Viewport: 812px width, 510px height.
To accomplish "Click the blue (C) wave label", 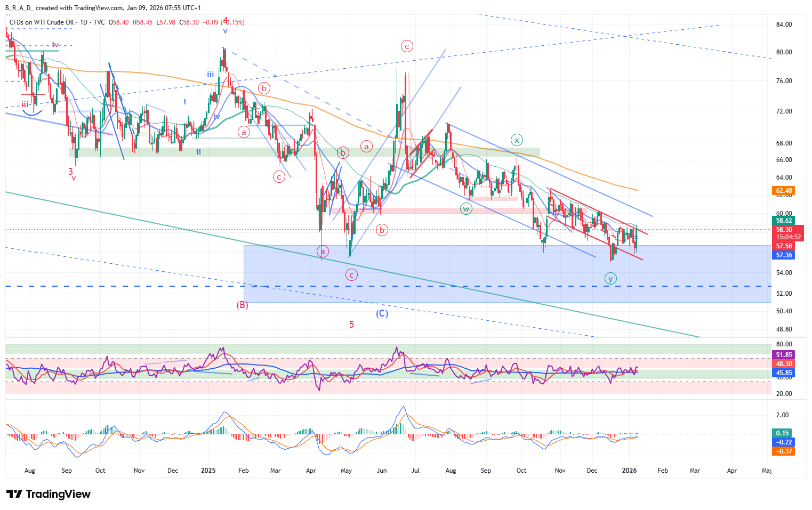I will pos(382,313).
